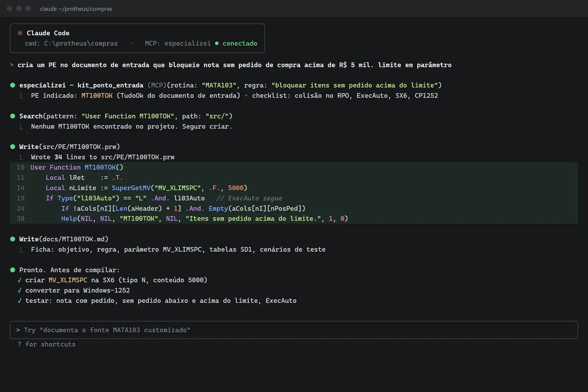The height and width of the screenshot is (392, 588).
Task: Click the green bullet before 'especializei – kit_ponto_entrada'
Action: point(13,85)
